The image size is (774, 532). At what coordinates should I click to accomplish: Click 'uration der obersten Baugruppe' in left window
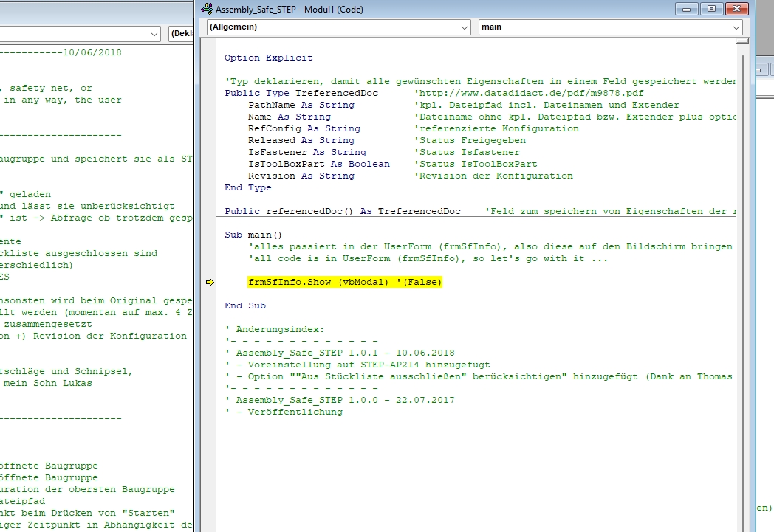[x=87, y=489]
